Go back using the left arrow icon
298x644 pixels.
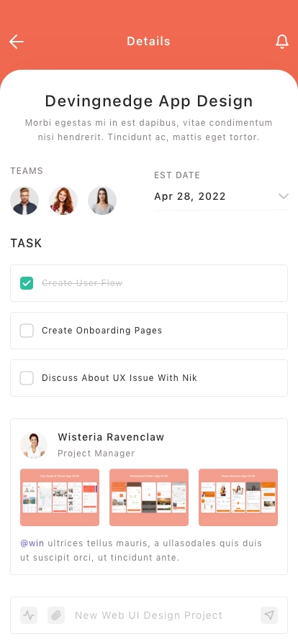pos(17,42)
